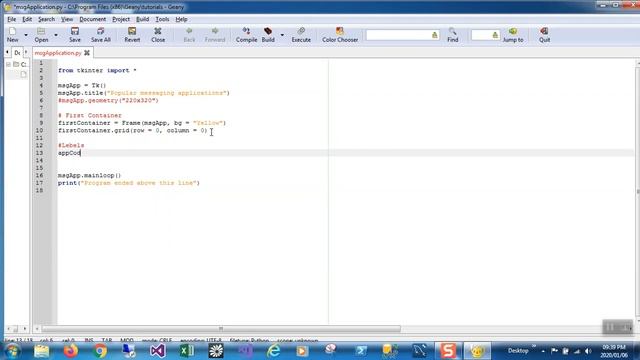Collapse the C: folder tree node
The width and height of the screenshot is (640, 360).
tap(8, 64)
